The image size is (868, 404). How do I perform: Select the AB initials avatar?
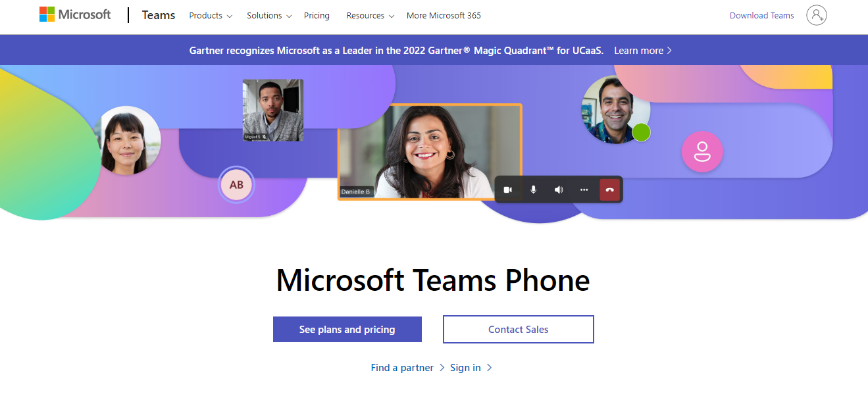pos(236,185)
